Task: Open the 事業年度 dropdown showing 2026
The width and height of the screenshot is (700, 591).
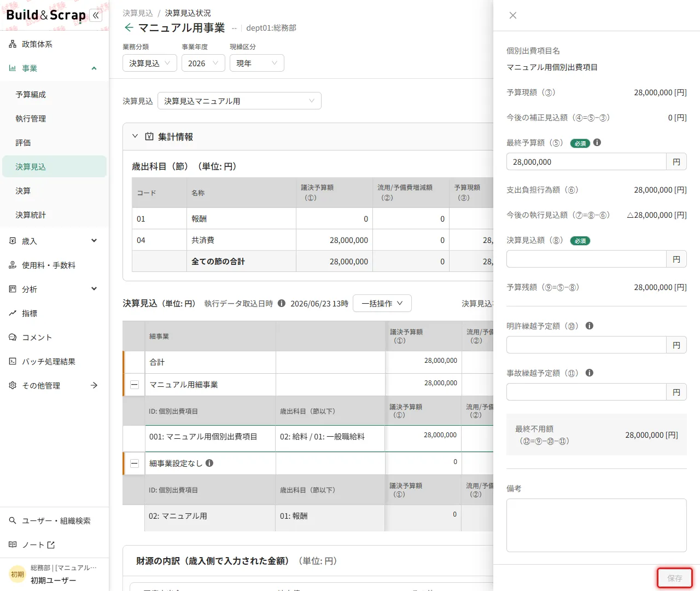Action: click(x=203, y=63)
